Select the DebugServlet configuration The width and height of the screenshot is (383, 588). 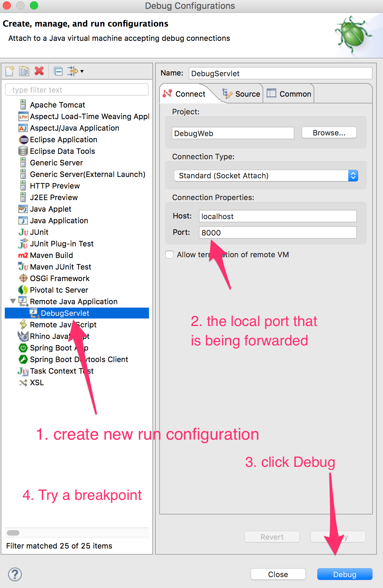[77, 313]
